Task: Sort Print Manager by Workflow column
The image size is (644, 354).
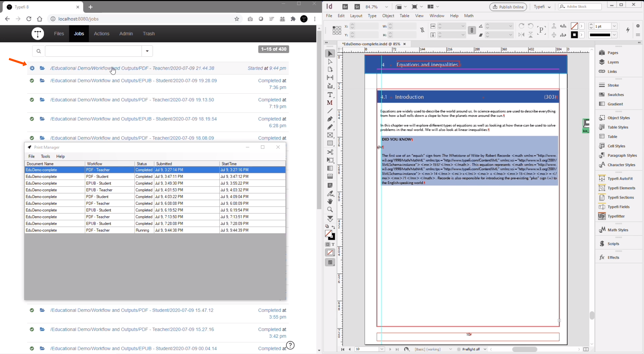Action: 110,164
